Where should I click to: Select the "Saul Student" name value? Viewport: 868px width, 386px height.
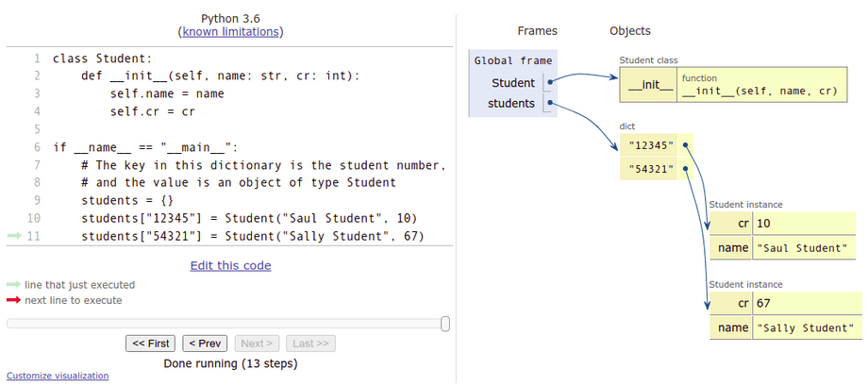803,248
